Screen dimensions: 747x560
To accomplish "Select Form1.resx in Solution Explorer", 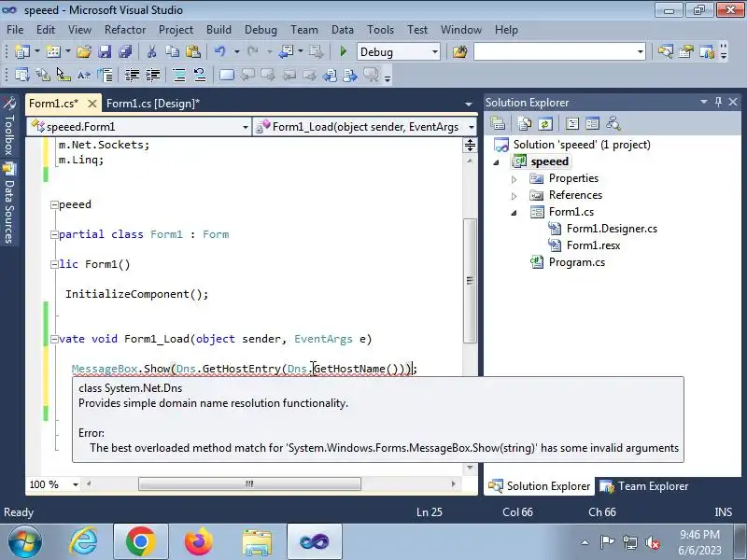I will [x=593, y=245].
